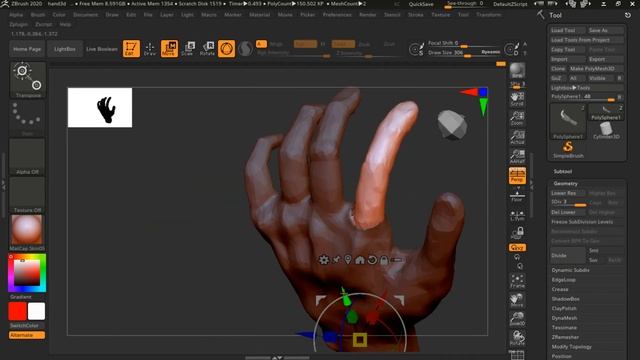Open the Document menu
The image size is (640, 360).
point(86,15)
